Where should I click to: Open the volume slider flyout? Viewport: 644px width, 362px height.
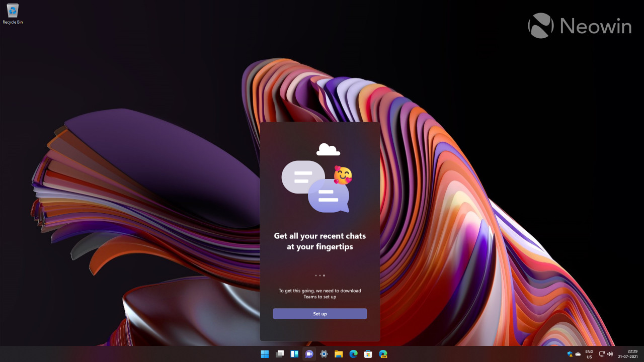pos(610,353)
